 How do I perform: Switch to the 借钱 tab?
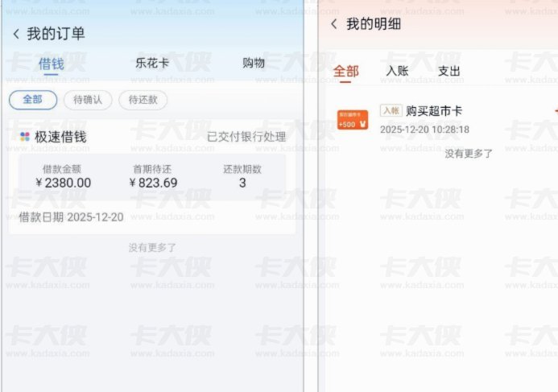(52, 64)
